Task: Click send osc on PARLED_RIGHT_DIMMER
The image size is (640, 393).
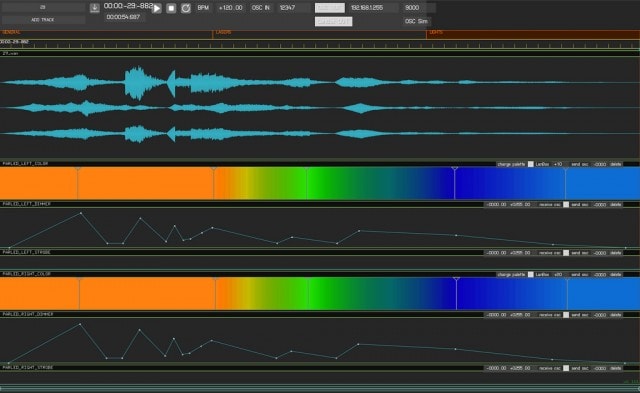Action: coord(580,315)
